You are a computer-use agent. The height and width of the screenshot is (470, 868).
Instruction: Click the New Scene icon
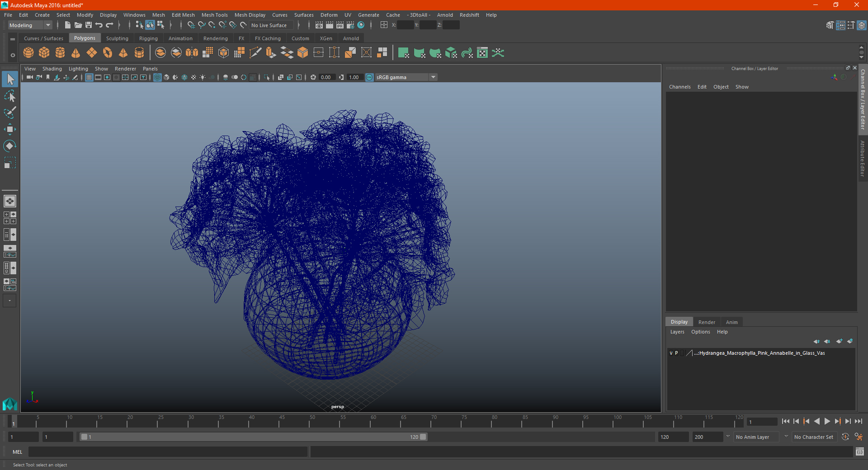68,25
